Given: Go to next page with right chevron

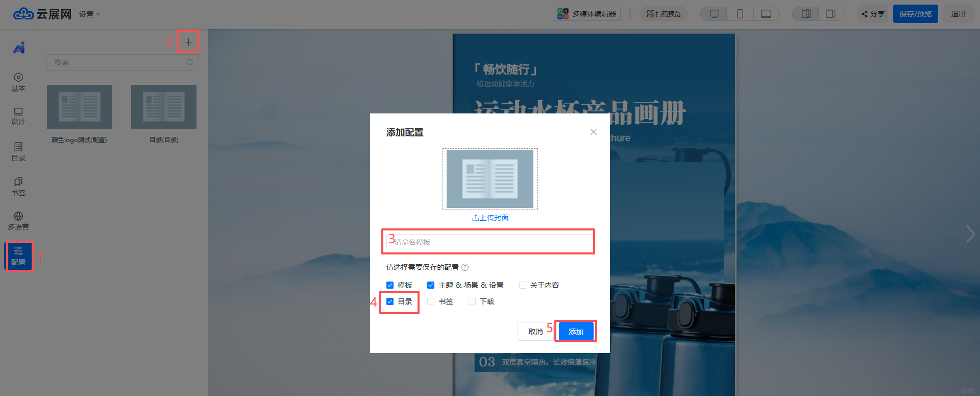Looking at the screenshot, I should click(x=970, y=234).
